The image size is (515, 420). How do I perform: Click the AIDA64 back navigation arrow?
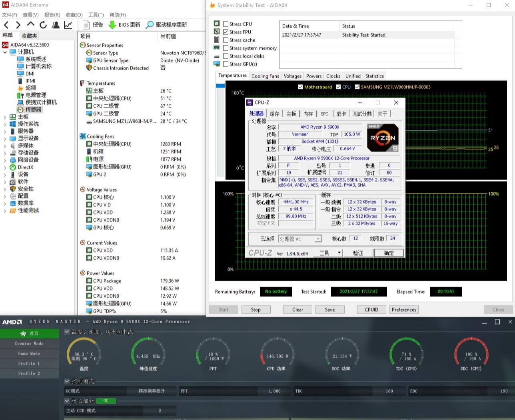[6, 25]
